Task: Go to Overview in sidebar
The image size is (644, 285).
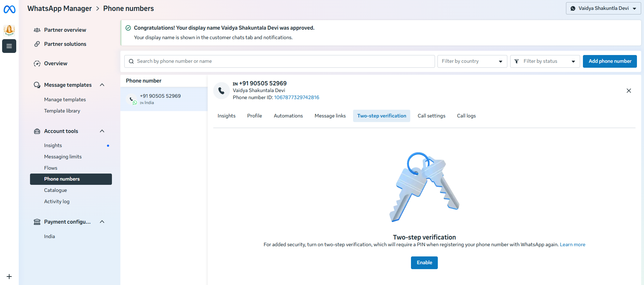Action: [56, 63]
